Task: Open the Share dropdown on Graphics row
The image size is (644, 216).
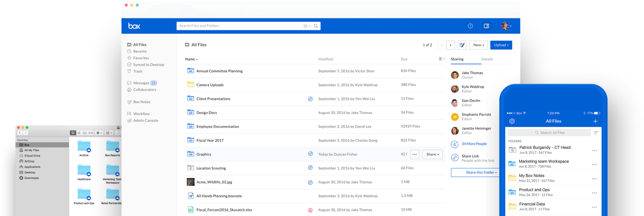Action: pos(432,154)
